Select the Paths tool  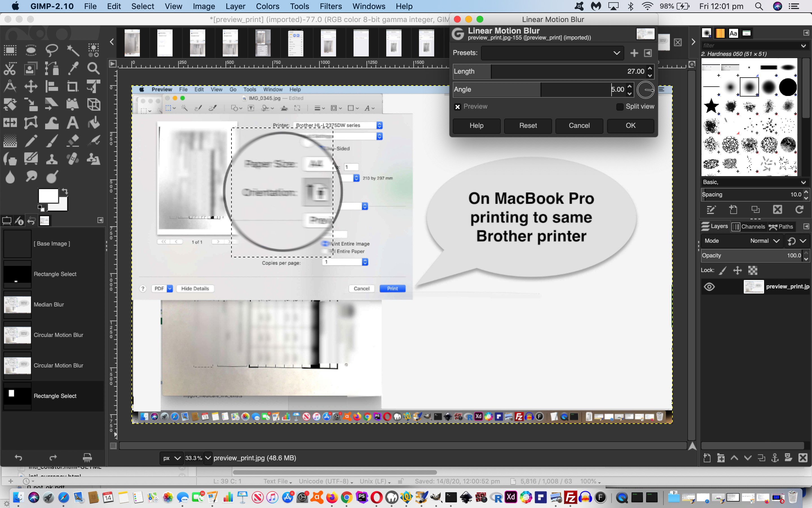click(52, 69)
